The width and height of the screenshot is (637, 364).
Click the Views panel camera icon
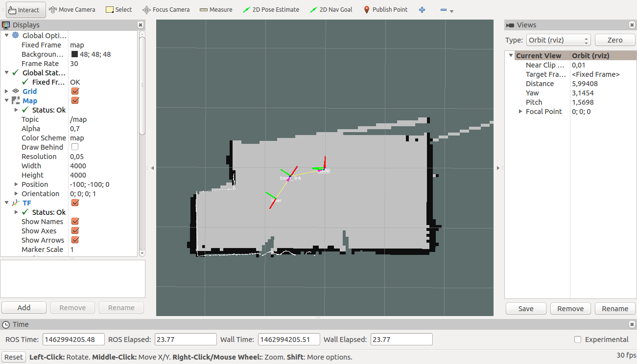(x=510, y=25)
